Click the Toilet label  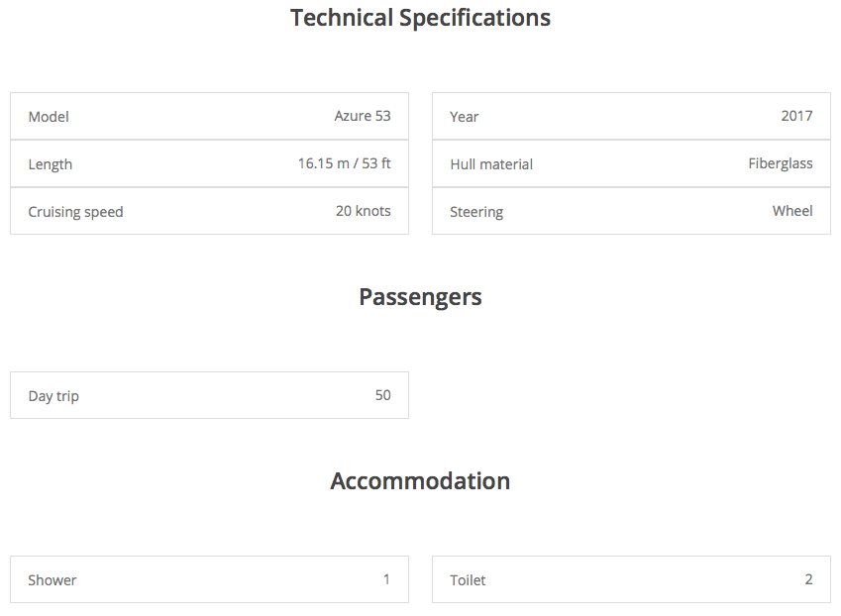[x=468, y=580]
